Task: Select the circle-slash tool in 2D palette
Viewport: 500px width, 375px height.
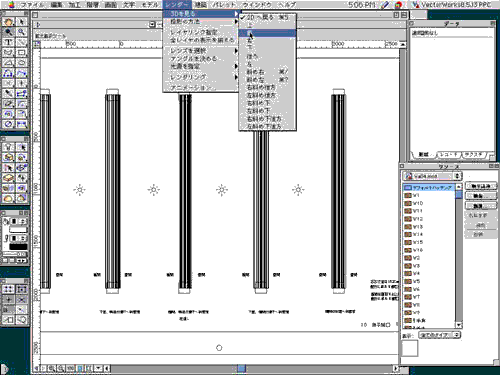Action: 8,124
